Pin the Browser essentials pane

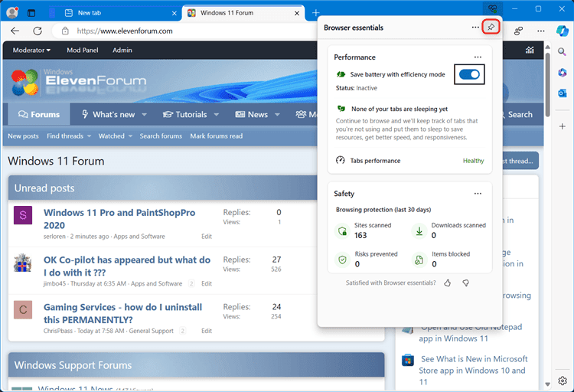tap(491, 27)
